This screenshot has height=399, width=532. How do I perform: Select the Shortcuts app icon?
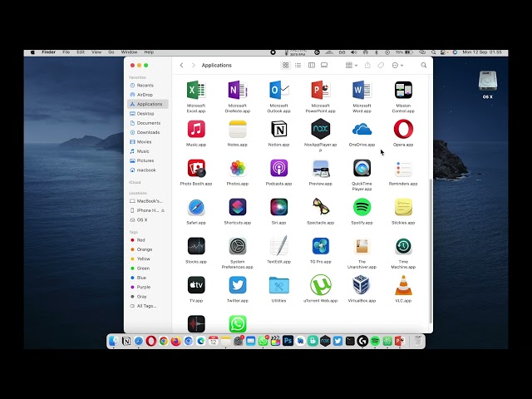pyautogui.click(x=238, y=207)
